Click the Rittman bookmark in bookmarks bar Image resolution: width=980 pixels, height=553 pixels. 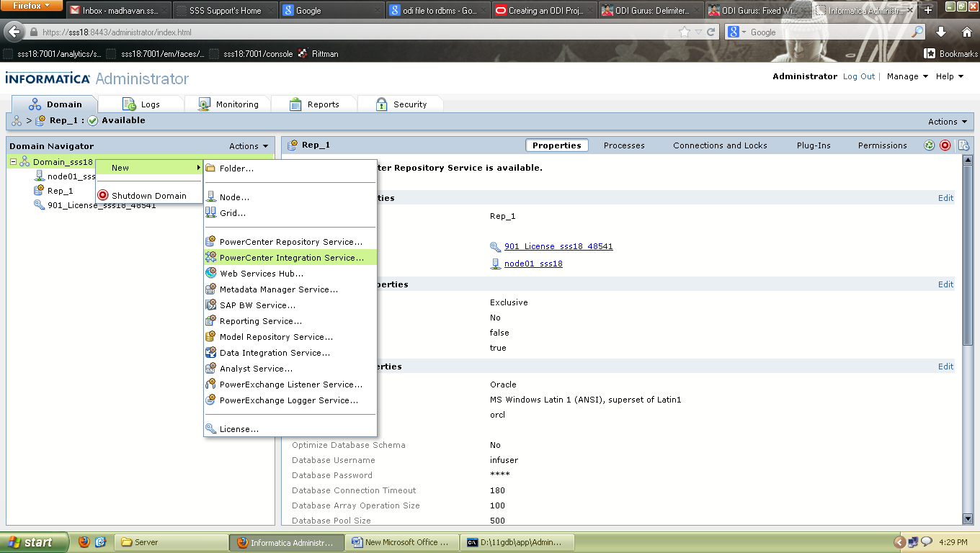[x=318, y=54]
